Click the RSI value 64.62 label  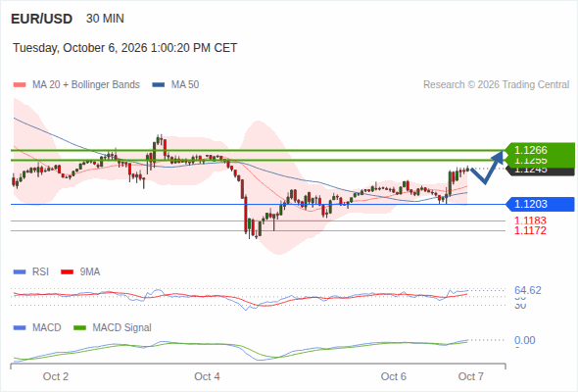[x=528, y=290]
